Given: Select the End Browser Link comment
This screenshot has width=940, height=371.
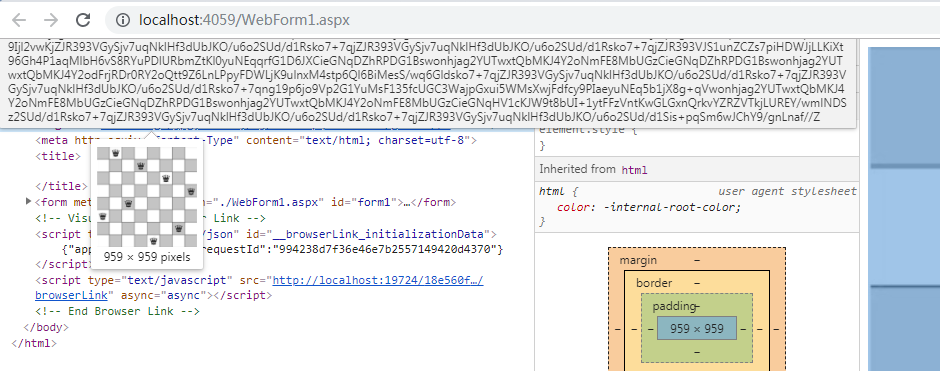Looking at the screenshot, I should 117,311.
